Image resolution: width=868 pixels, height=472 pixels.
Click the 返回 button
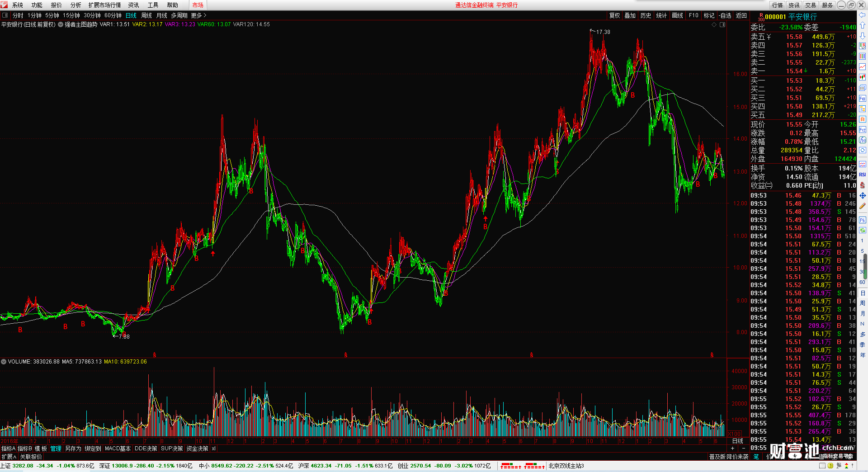click(741, 15)
